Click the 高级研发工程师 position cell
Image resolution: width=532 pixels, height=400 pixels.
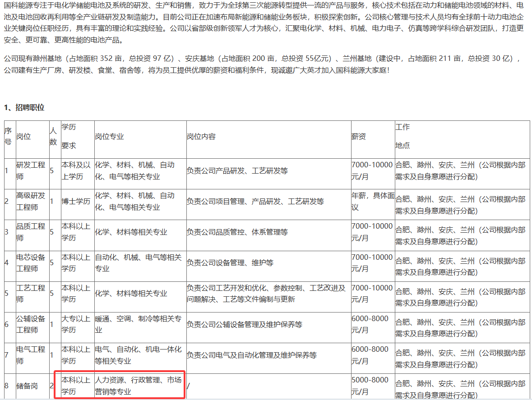31,202
